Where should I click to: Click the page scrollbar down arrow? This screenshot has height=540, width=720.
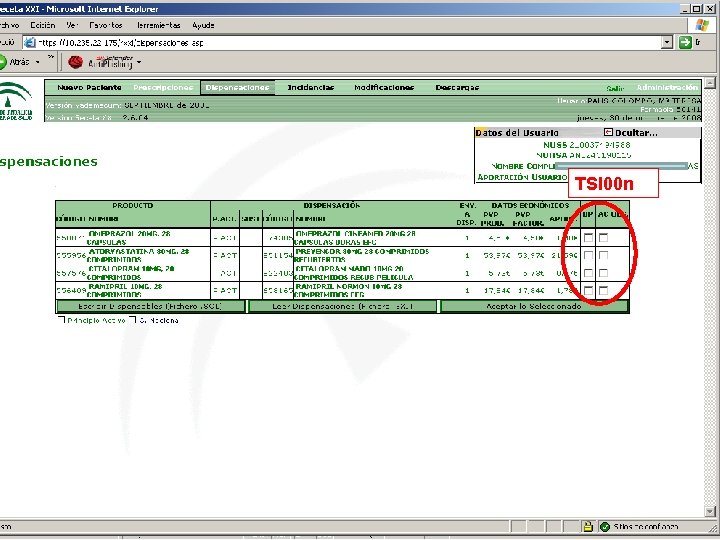point(710,512)
